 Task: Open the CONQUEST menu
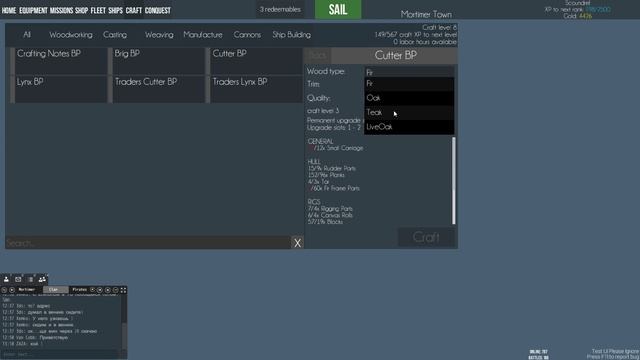(158, 10)
